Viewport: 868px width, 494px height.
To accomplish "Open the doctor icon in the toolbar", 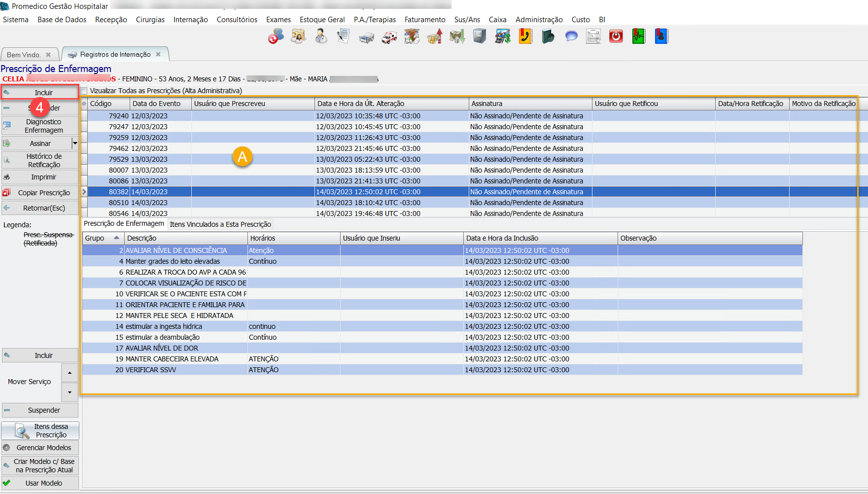I will click(x=321, y=36).
